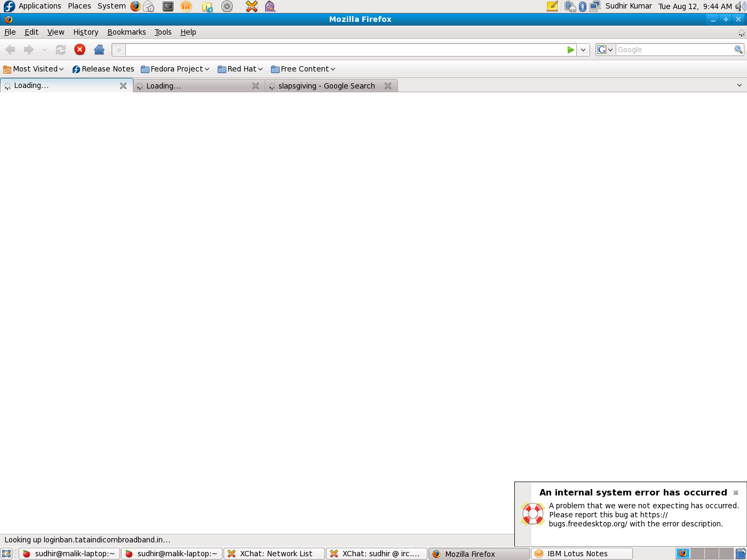This screenshot has height=560, width=747.
Task: Expand the address bar history dropdown
Action: 583,50
